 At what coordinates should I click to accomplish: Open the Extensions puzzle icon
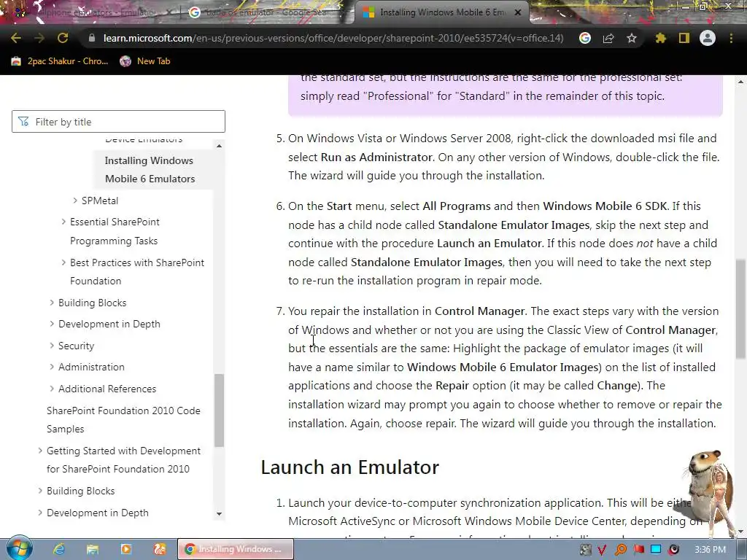661,38
